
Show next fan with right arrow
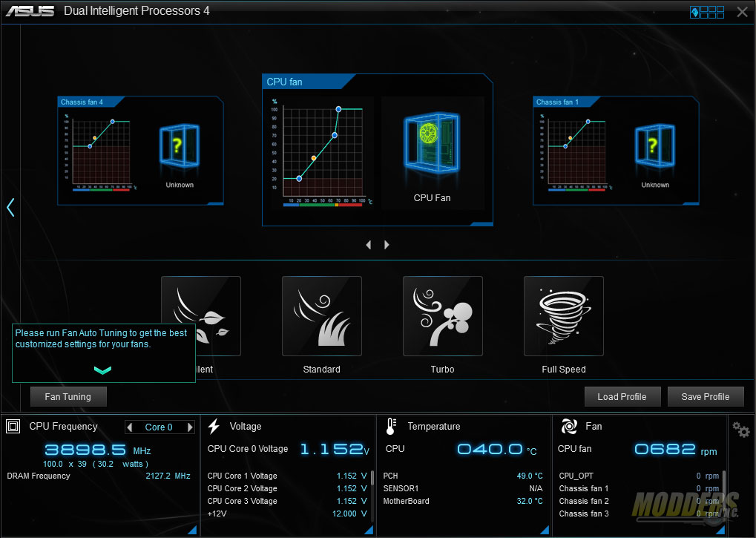[x=387, y=245]
